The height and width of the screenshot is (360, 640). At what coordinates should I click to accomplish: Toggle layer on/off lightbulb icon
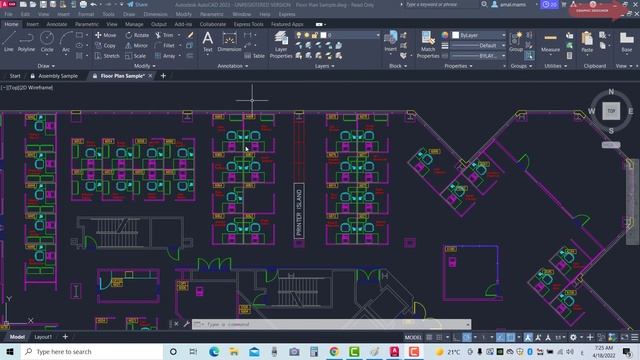point(299,36)
